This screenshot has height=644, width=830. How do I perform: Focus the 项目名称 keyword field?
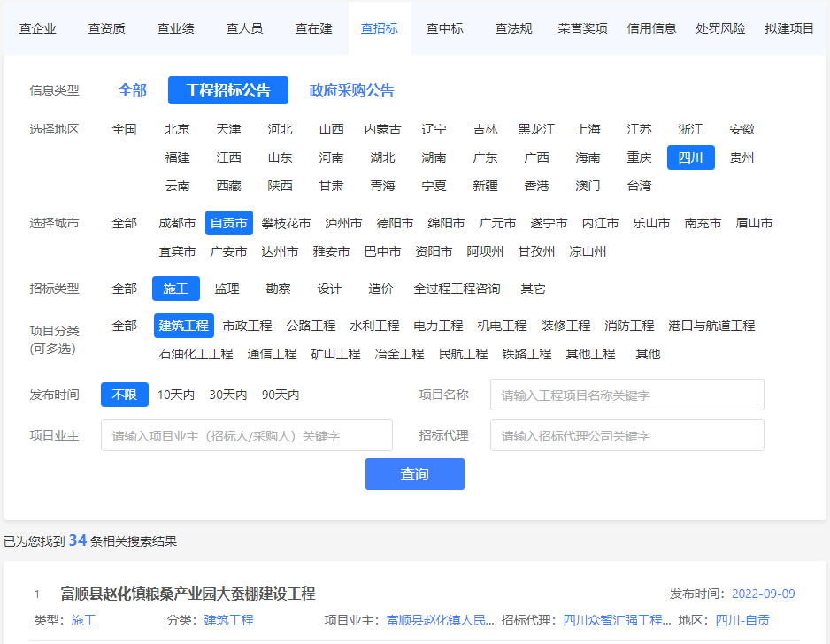pos(627,395)
